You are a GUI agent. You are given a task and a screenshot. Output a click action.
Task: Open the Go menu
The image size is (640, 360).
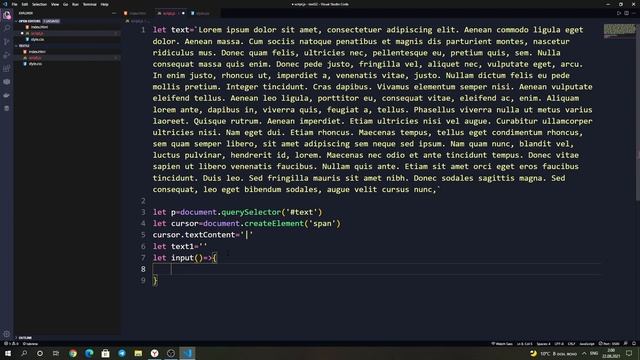(x=66, y=4)
